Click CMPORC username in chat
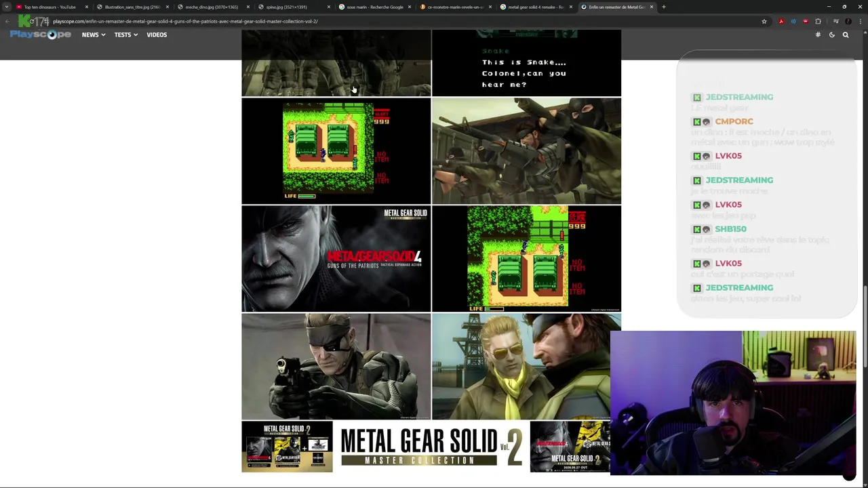Viewport: 868px width, 488px height. pyautogui.click(x=734, y=121)
